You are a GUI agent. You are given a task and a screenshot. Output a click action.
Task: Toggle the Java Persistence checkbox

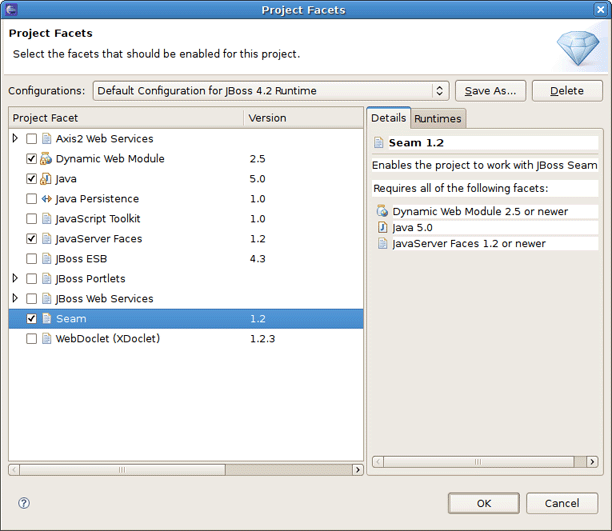coord(32,199)
